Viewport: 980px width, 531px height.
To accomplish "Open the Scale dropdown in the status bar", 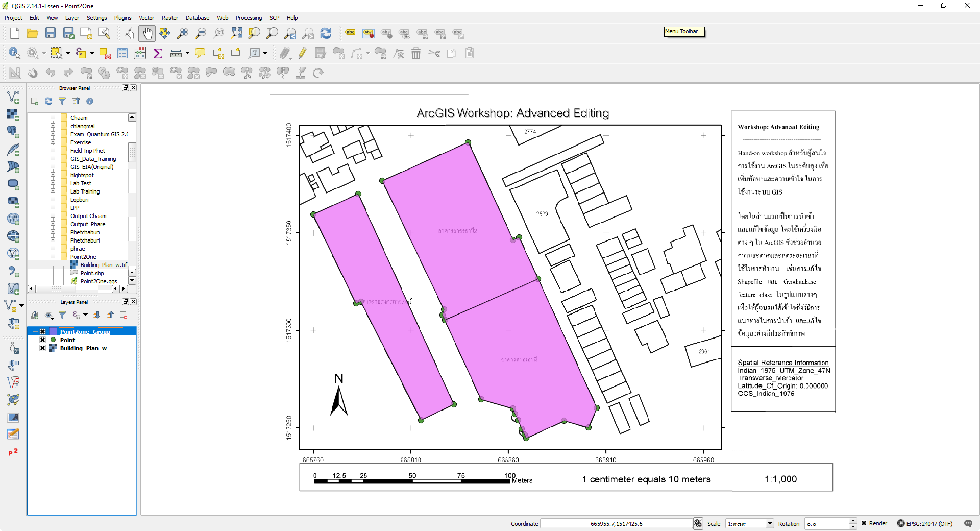I will 770,523.
